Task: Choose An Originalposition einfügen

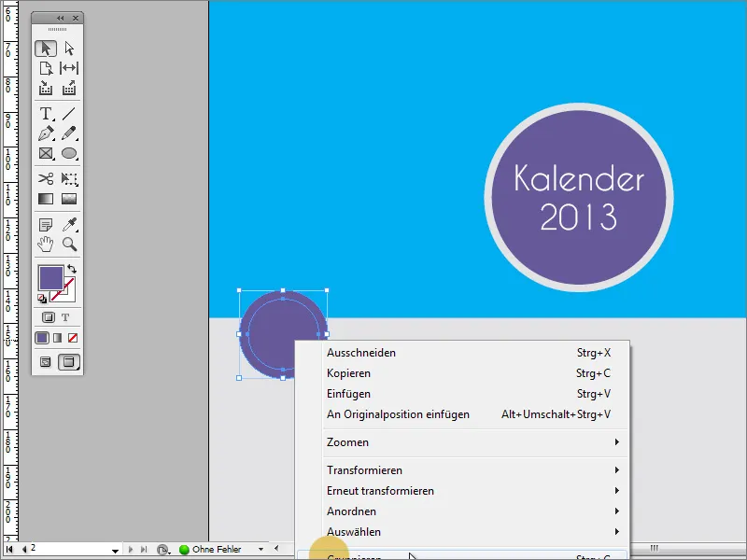Action: (x=463, y=414)
